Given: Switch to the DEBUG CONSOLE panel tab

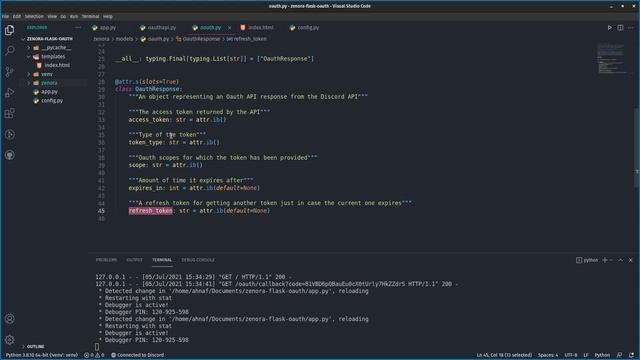Looking at the screenshot, I should point(198,260).
